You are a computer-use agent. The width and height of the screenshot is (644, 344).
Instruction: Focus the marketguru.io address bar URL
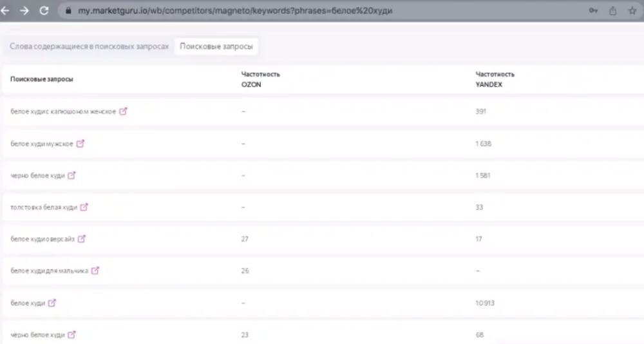pos(258,11)
